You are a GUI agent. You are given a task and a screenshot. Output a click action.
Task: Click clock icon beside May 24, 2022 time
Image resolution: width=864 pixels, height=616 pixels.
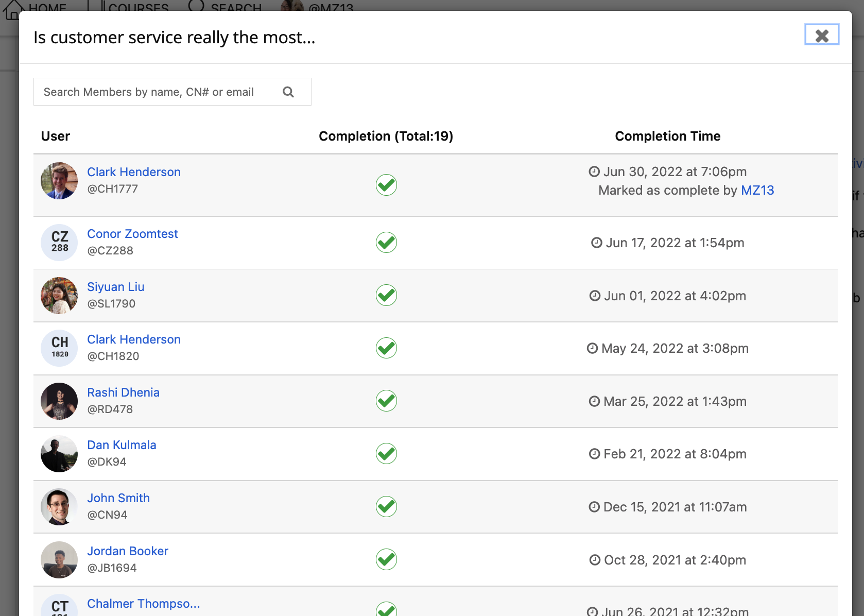pos(592,348)
